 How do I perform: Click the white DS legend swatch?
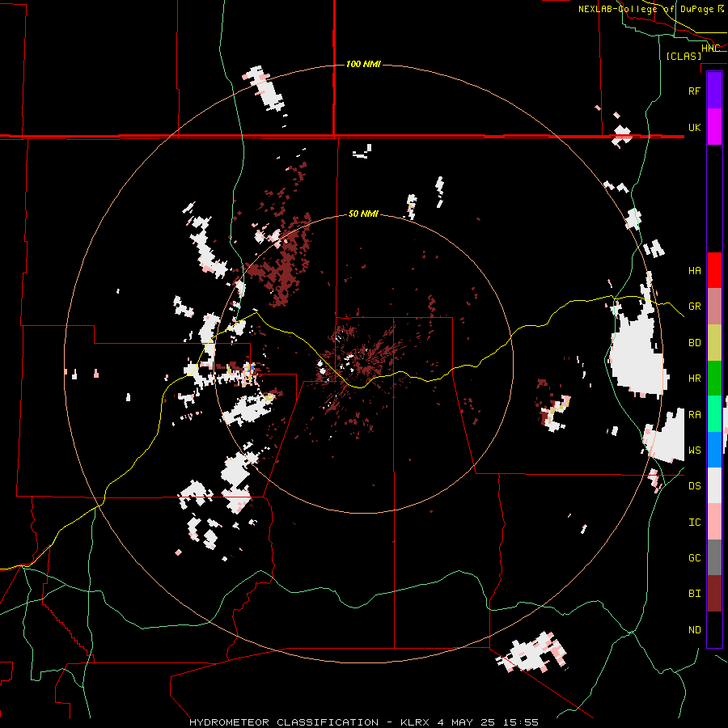714,485
